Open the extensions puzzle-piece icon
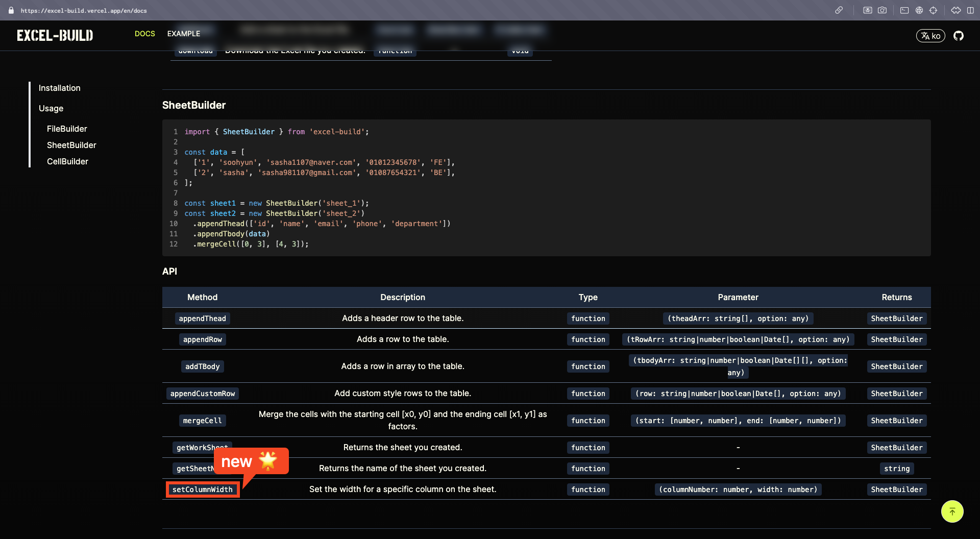Screen dimensions: 980x539 (x=956, y=10)
